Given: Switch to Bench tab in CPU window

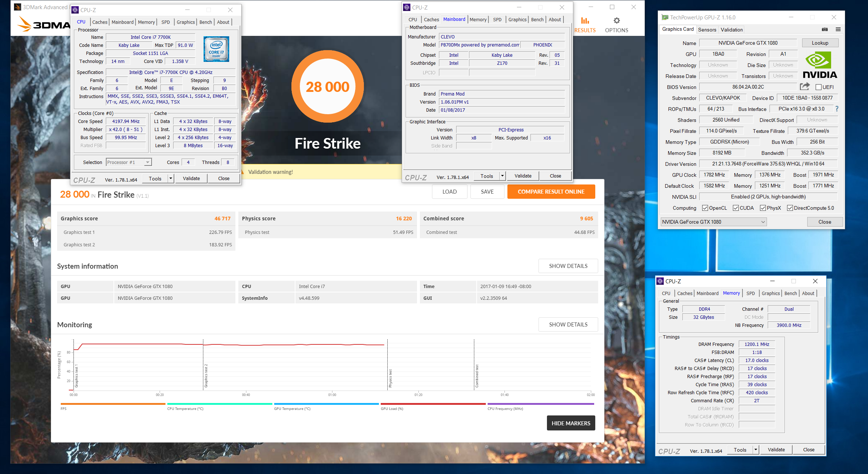Looking at the screenshot, I should click(205, 22).
